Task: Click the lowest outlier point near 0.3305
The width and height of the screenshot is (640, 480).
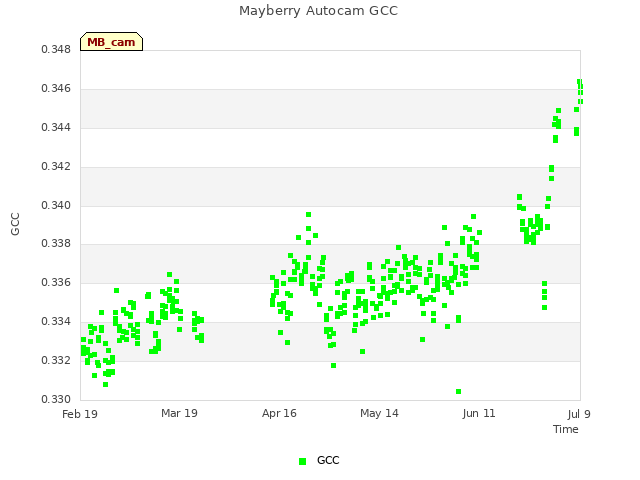Action: click(x=458, y=392)
